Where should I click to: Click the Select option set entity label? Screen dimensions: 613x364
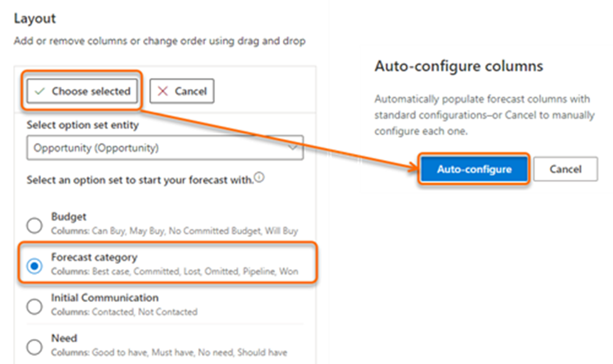coord(83,125)
